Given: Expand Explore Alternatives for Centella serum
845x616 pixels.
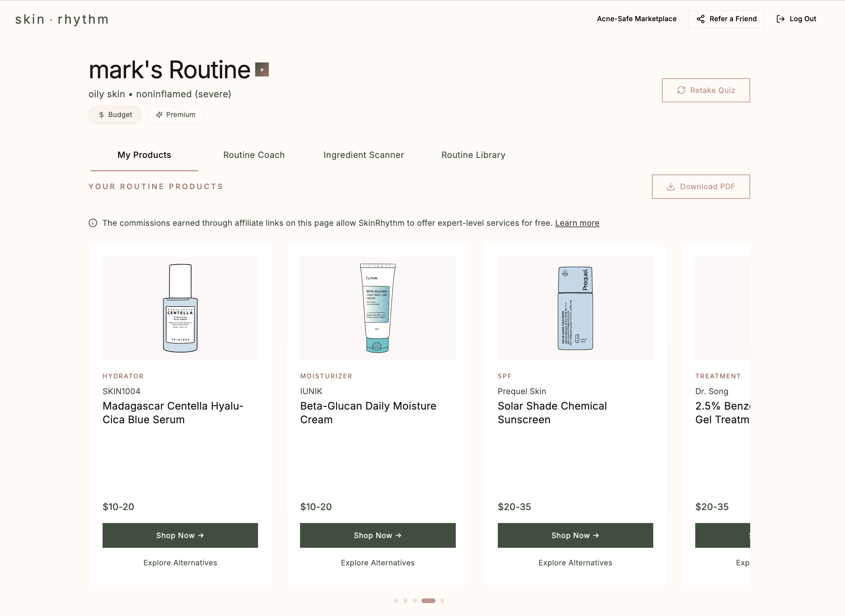Looking at the screenshot, I should coord(180,563).
